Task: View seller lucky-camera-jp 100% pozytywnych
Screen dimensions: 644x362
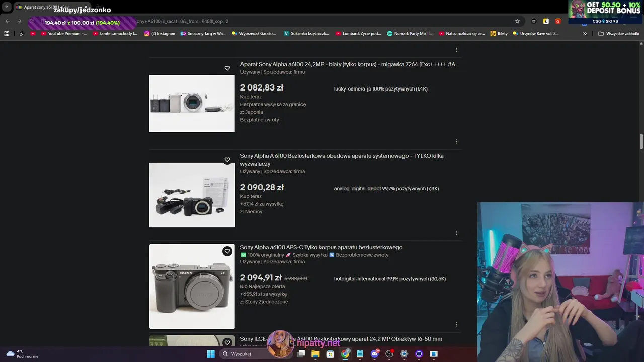Action: click(381, 89)
